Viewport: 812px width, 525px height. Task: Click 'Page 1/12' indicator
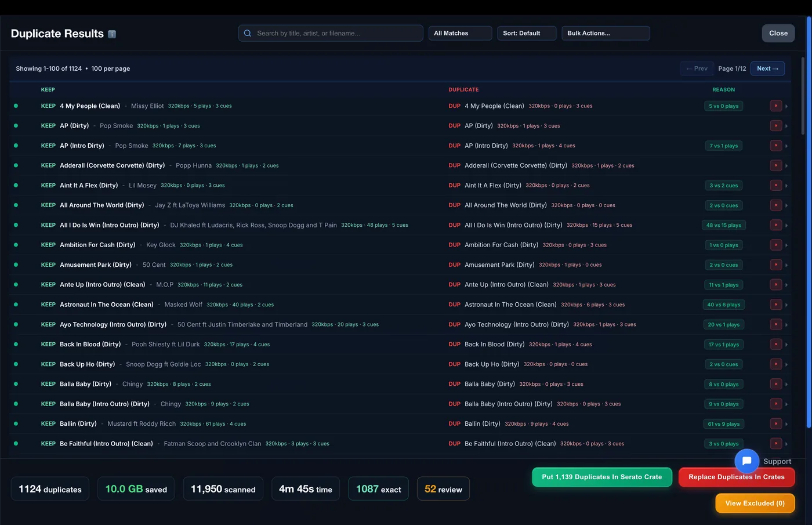[732, 68]
